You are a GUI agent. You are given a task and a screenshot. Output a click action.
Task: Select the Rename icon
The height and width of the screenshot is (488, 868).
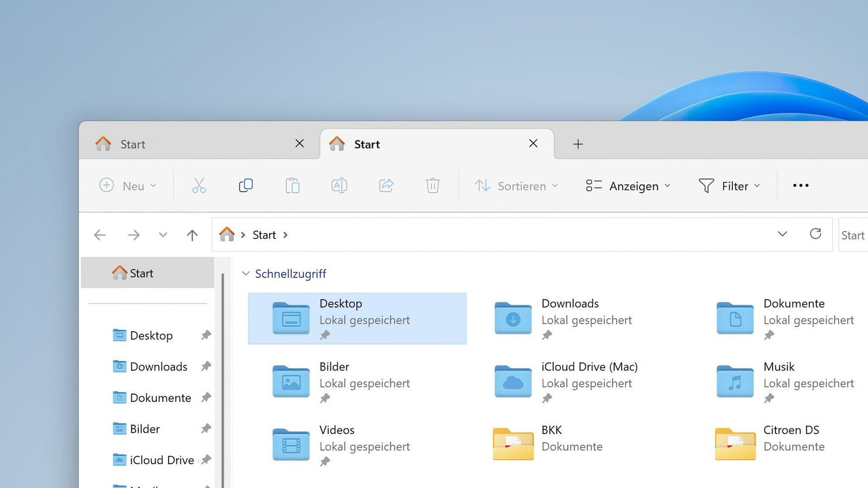[339, 185]
